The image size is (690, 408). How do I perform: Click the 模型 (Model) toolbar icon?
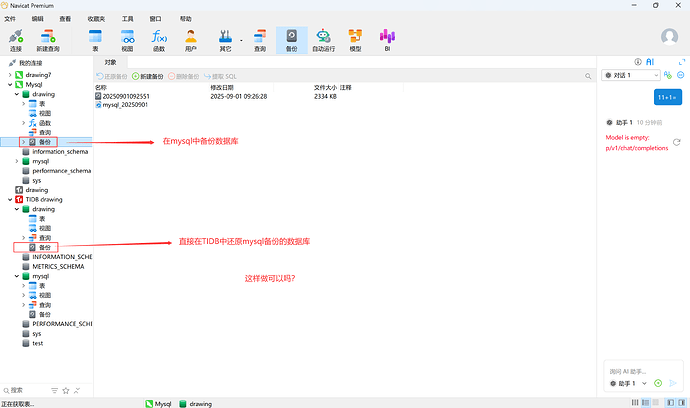click(355, 40)
